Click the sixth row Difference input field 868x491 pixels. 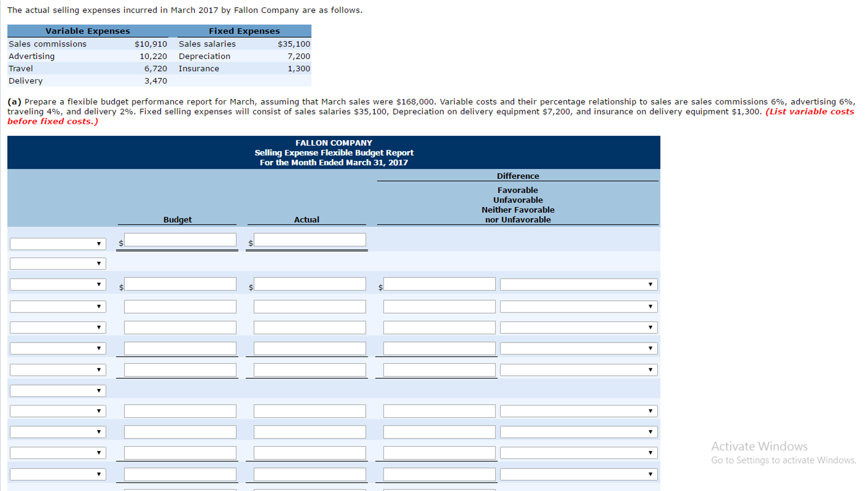[440, 348]
